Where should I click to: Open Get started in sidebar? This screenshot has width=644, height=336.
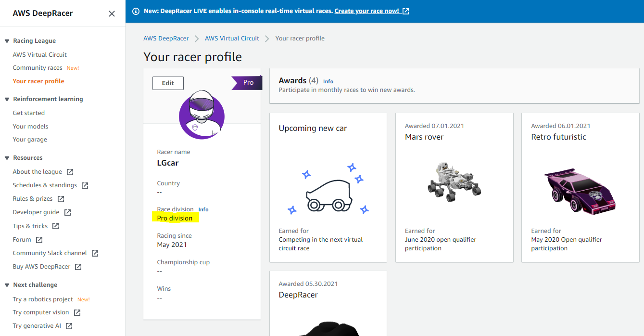[x=29, y=113]
